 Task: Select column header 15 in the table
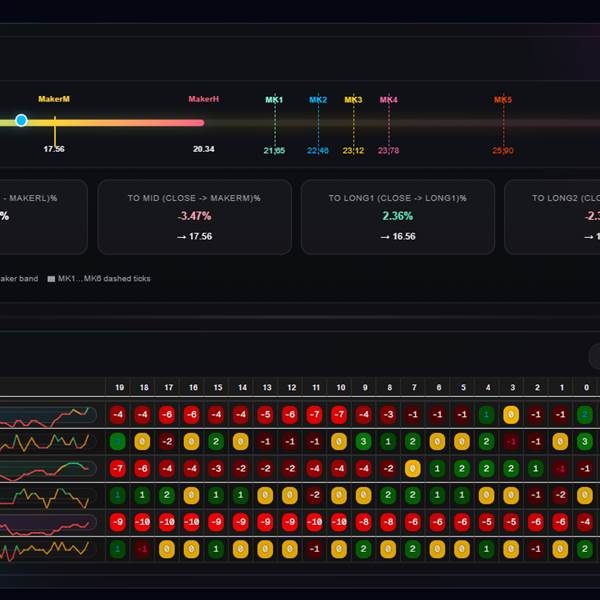click(218, 388)
